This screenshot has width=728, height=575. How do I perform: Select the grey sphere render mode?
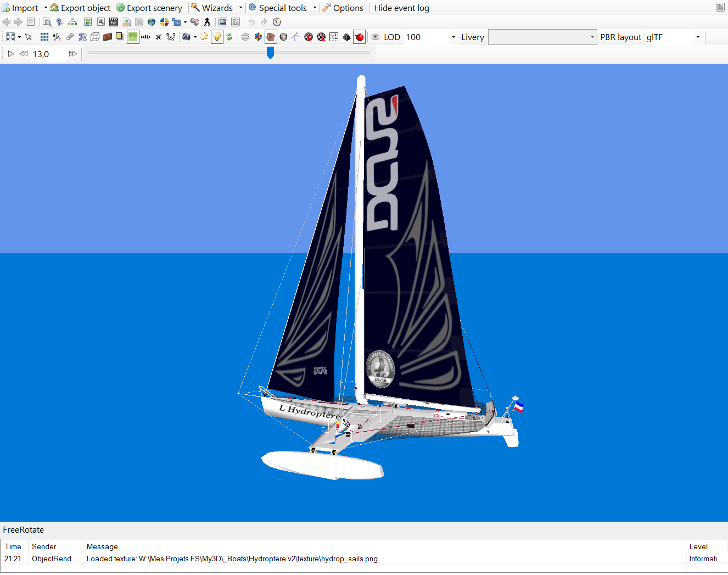[x=283, y=37]
